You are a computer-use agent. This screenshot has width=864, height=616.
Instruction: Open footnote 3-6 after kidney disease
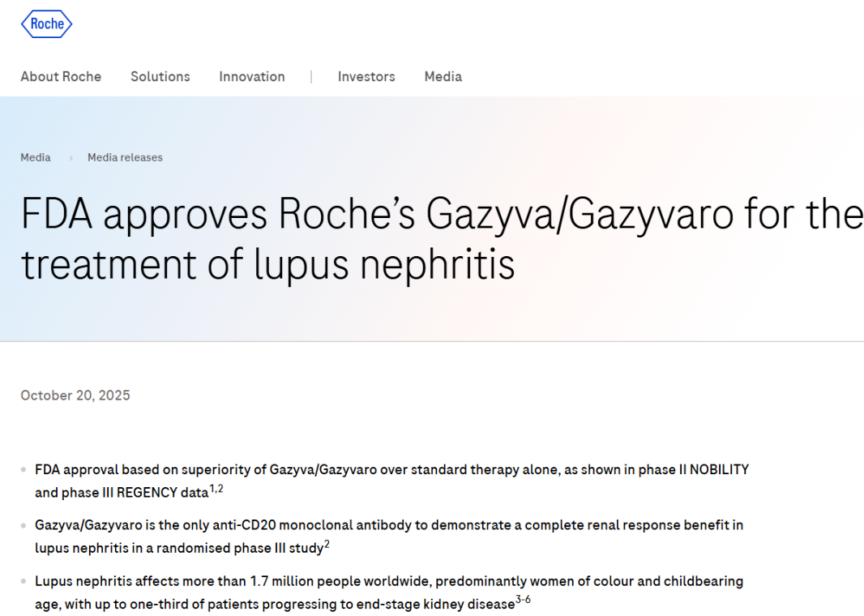coord(523,601)
